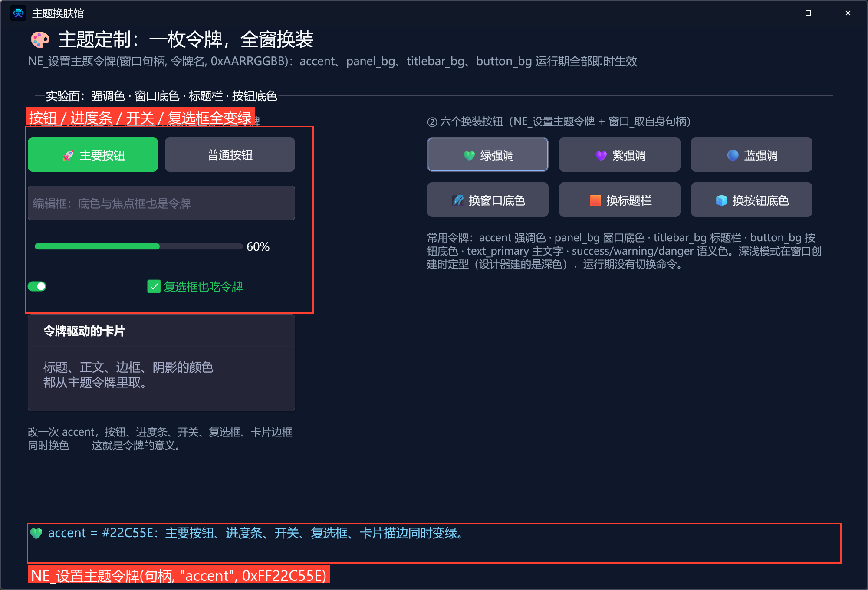
Task: Click the 60% green progress bar
Action: click(139, 246)
